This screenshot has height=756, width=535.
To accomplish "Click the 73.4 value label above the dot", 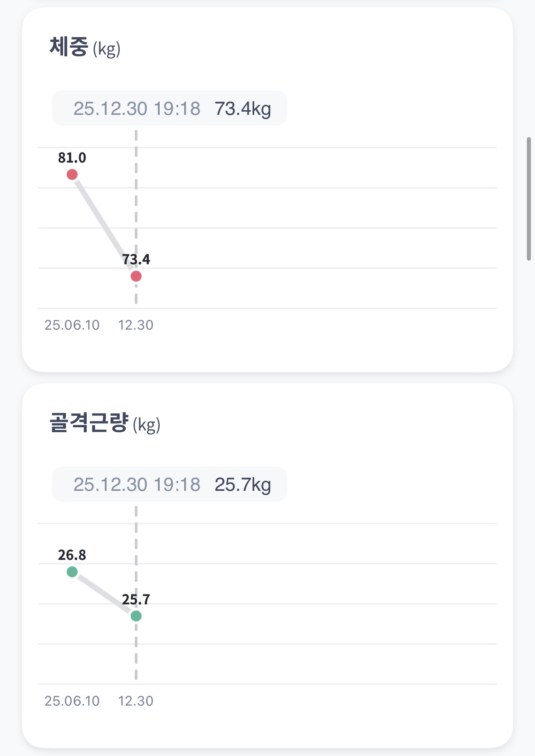I will [136, 260].
